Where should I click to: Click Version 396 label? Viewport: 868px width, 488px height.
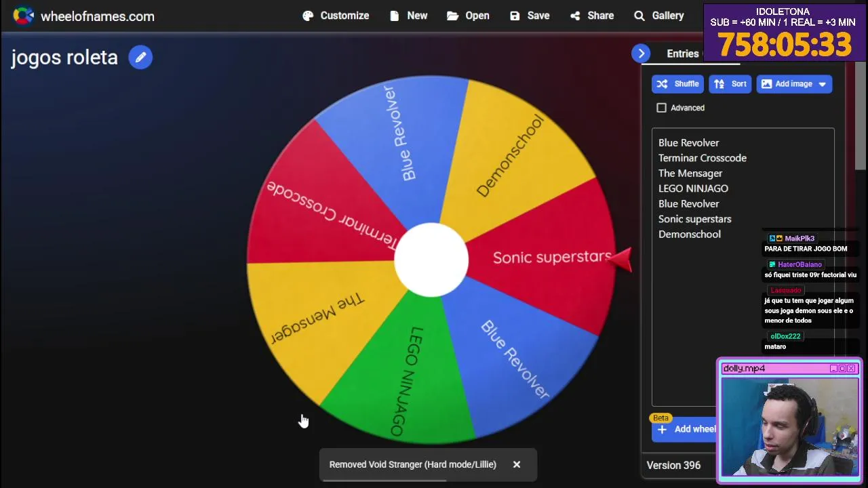click(673, 465)
